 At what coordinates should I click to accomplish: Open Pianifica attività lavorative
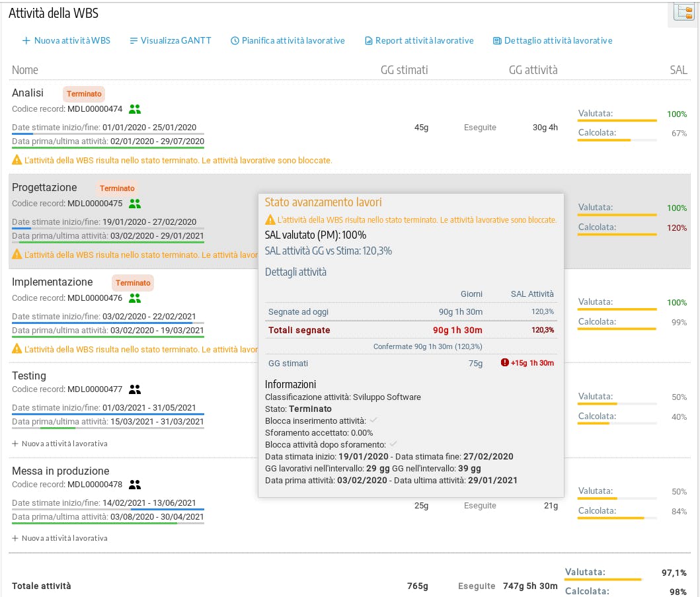click(x=288, y=41)
